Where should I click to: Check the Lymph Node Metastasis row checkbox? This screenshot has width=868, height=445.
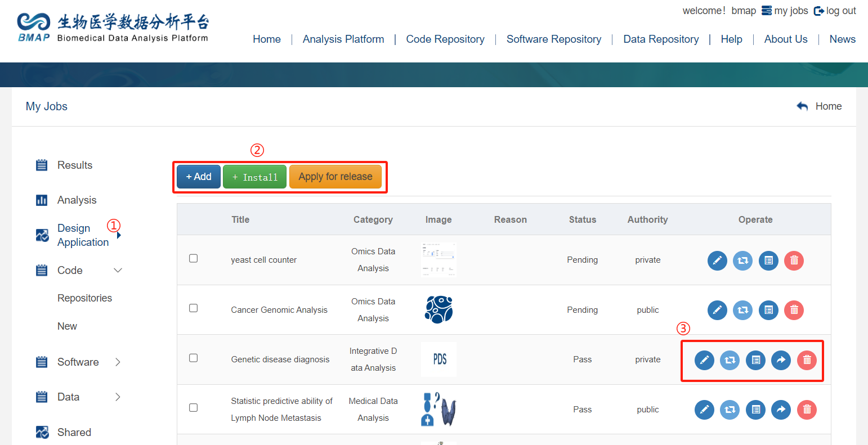[193, 407]
